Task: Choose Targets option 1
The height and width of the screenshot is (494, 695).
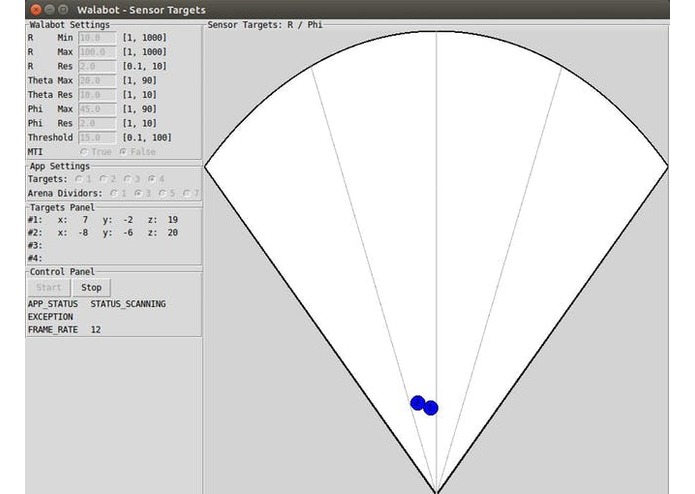Action: tap(78, 179)
